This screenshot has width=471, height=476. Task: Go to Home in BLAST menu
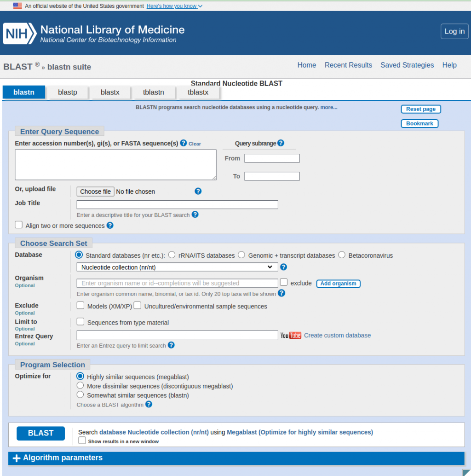307,65
